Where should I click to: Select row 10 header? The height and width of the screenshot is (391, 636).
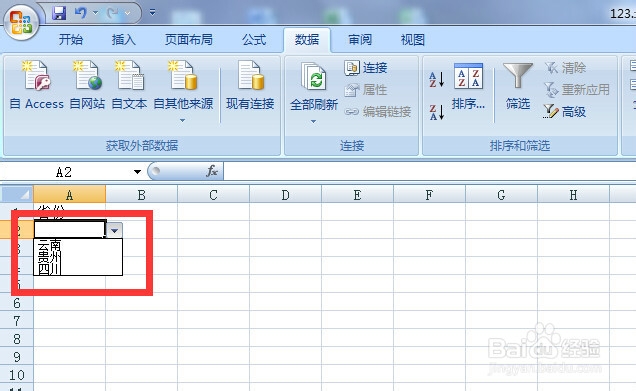click(17, 374)
